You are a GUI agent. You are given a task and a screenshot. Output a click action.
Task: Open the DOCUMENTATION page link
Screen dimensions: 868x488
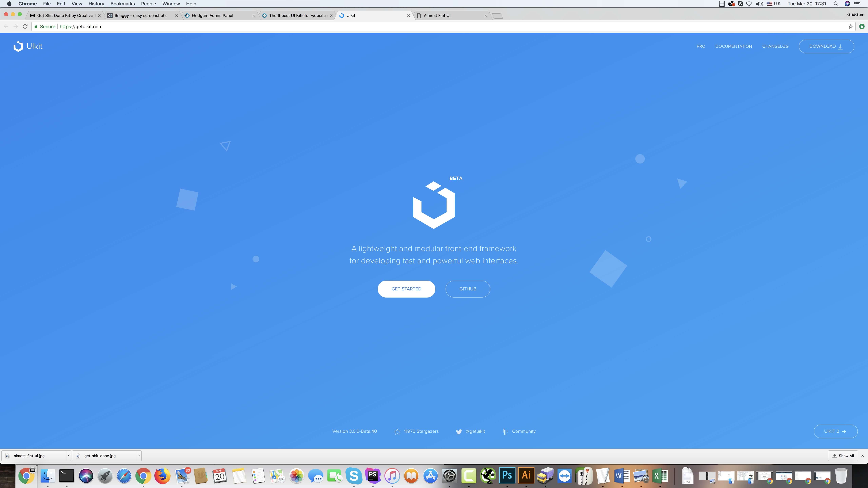[734, 46]
